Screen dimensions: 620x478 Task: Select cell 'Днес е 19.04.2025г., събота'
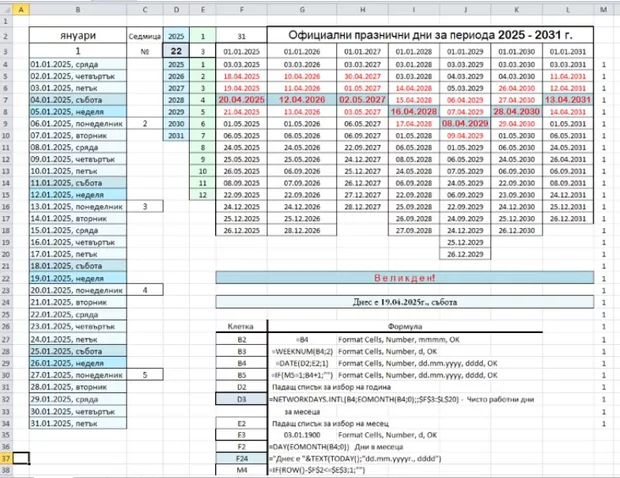[405, 302]
